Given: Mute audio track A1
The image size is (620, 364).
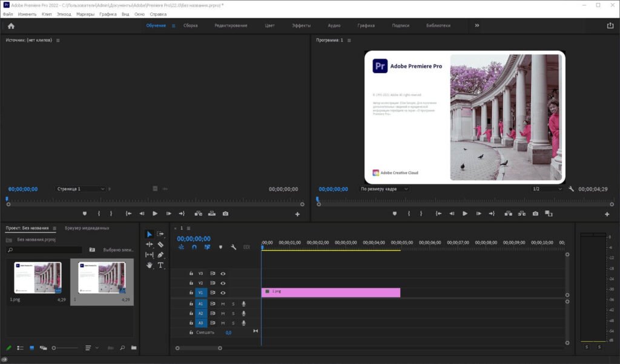Looking at the screenshot, I should (223, 304).
